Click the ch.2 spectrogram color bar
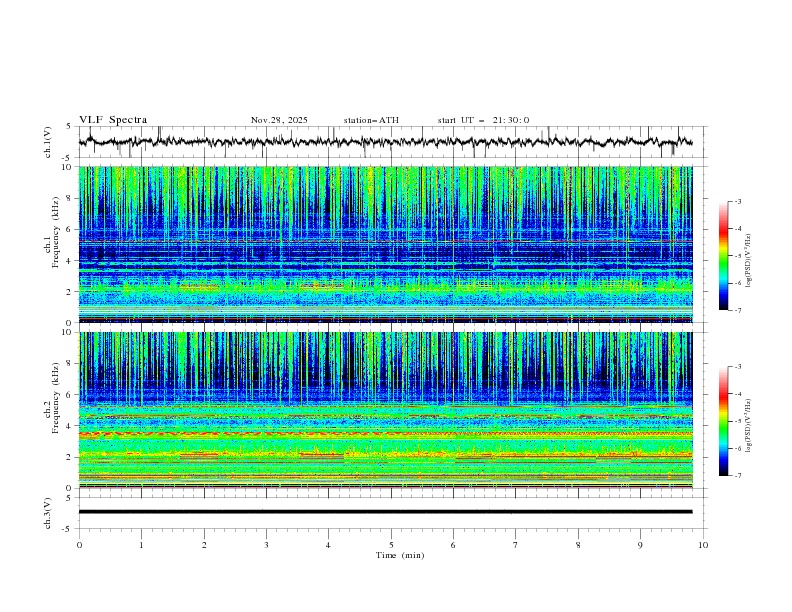 click(x=723, y=421)
